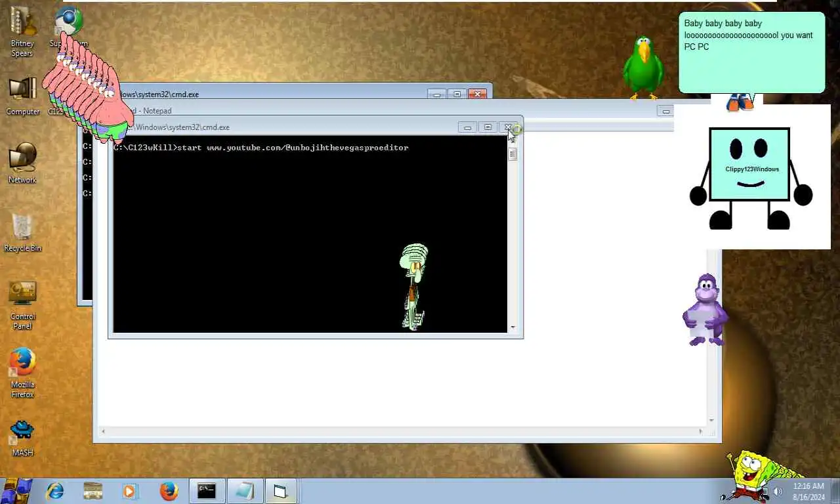Click Notepad vertical scrollbar down arrow
The width and height of the screenshot is (840, 504).
click(x=711, y=420)
